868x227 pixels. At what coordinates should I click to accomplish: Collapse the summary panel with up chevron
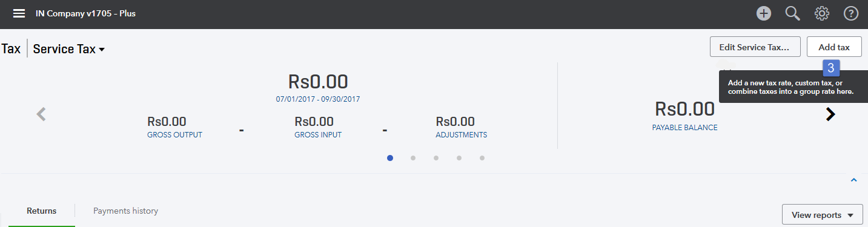coord(853,180)
